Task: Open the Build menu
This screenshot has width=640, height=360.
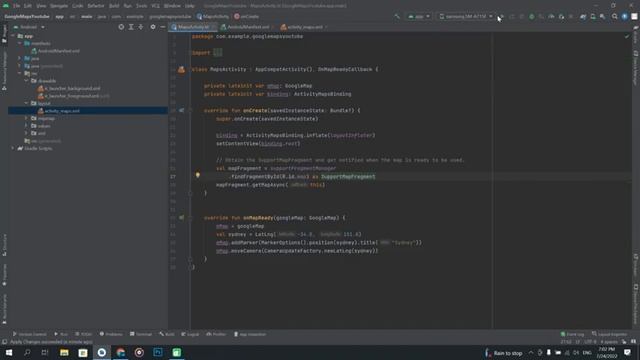Action: click(114, 6)
